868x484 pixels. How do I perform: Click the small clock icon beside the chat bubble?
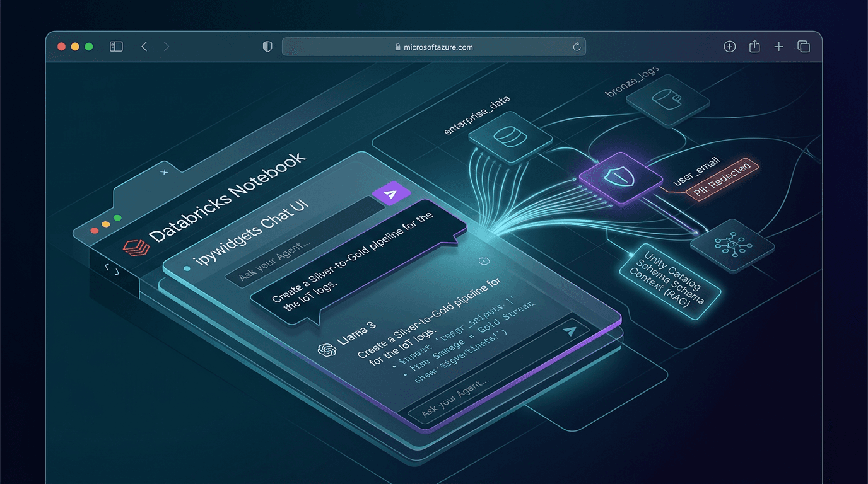coord(484,261)
